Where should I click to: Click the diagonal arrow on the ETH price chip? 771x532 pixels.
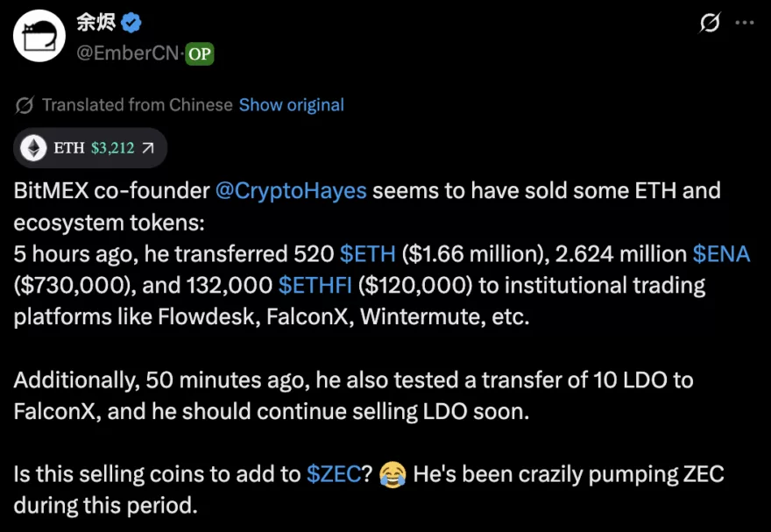(x=147, y=147)
